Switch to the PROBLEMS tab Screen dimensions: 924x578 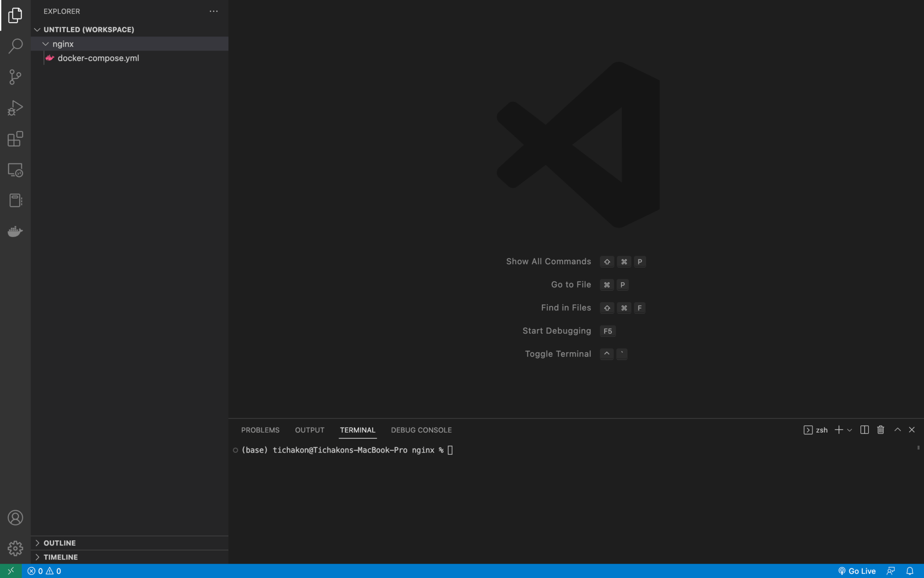[260, 429]
